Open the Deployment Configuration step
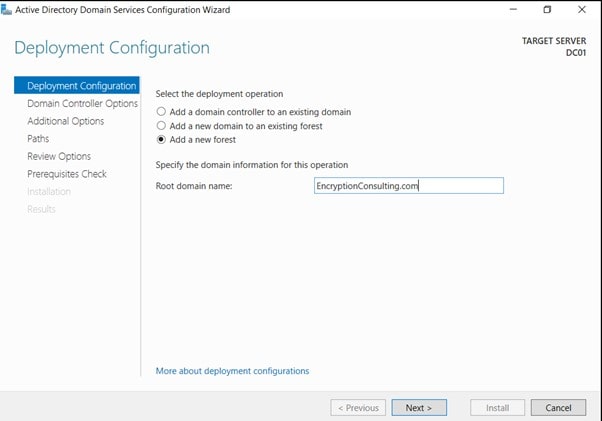602x421 pixels. coord(80,86)
